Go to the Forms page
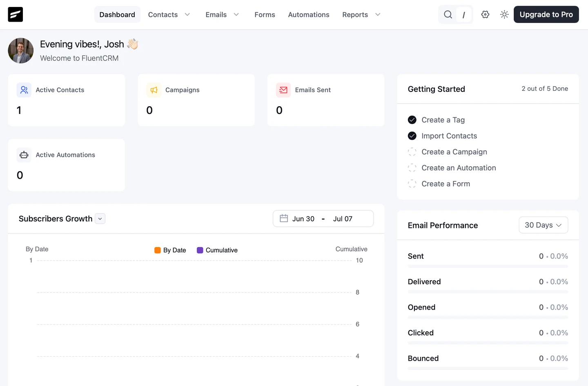Screen dimensions: 588x386 click(265, 15)
